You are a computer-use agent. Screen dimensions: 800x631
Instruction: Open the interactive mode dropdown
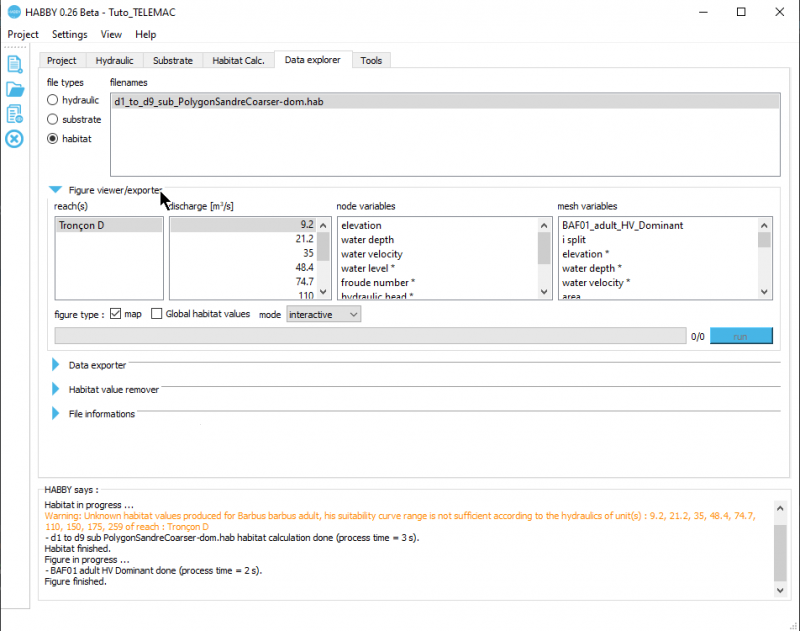(x=323, y=313)
